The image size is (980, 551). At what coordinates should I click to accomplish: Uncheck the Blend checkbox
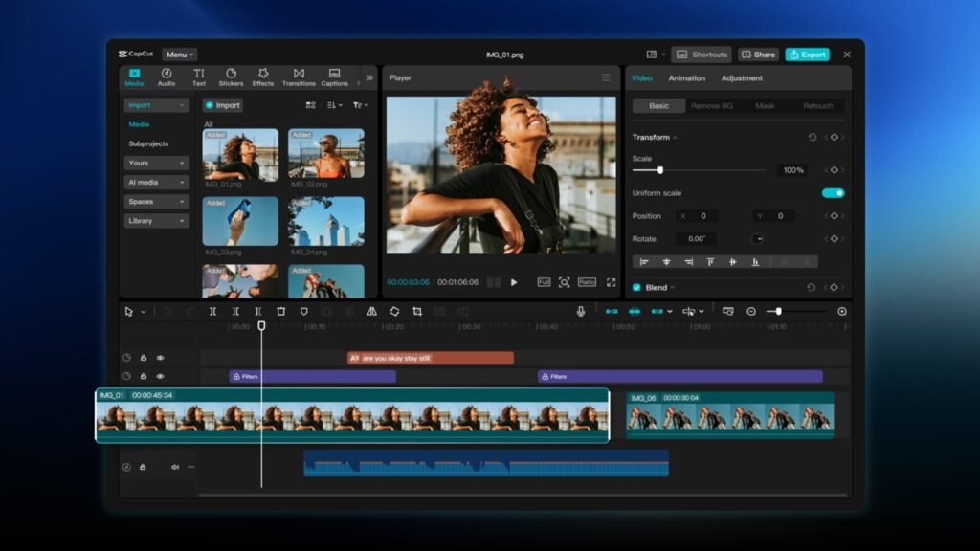point(636,287)
